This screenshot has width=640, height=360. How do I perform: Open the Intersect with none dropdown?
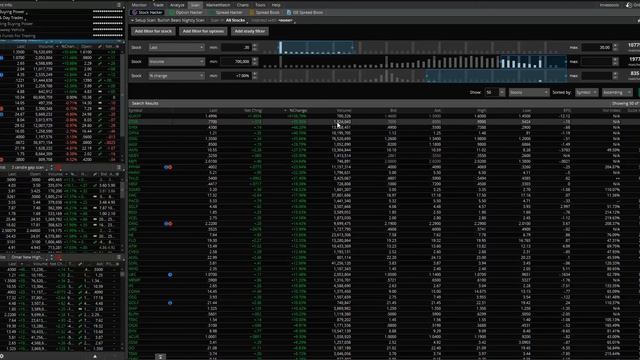286,20
